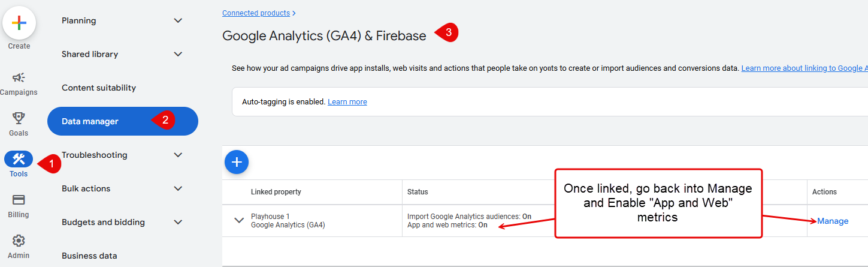Open Billing via credit card icon
Image resolution: width=868 pixels, height=267 pixels.
pyautogui.click(x=19, y=200)
